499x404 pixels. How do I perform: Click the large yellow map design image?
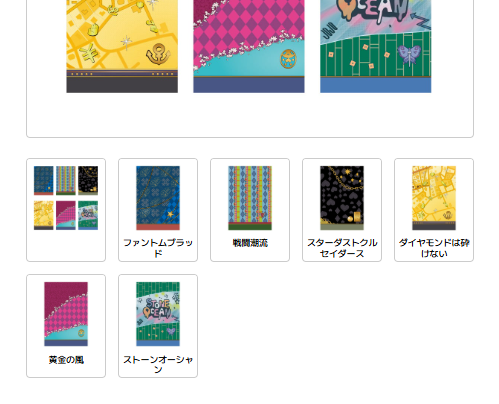tap(122, 46)
